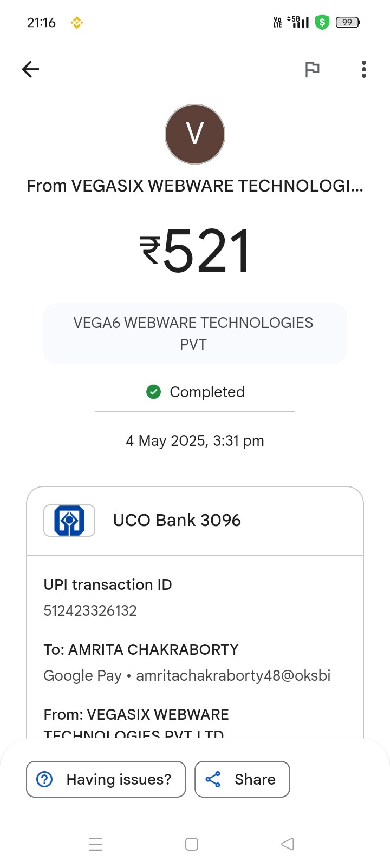The width and height of the screenshot is (390, 868).
Task: Select the UPI transaction ID number
Action: (x=90, y=610)
